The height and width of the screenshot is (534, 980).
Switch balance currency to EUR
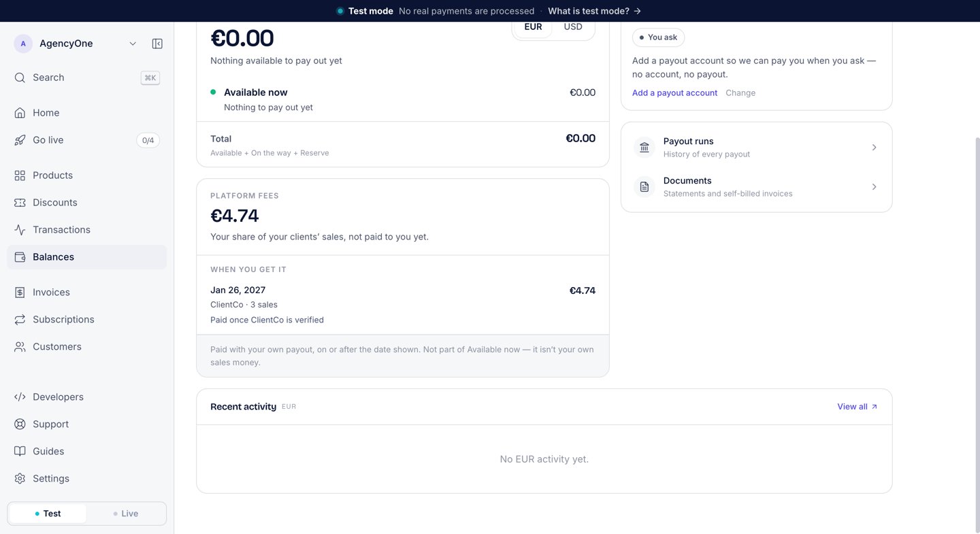pyautogui.click(x=533, y=27)
